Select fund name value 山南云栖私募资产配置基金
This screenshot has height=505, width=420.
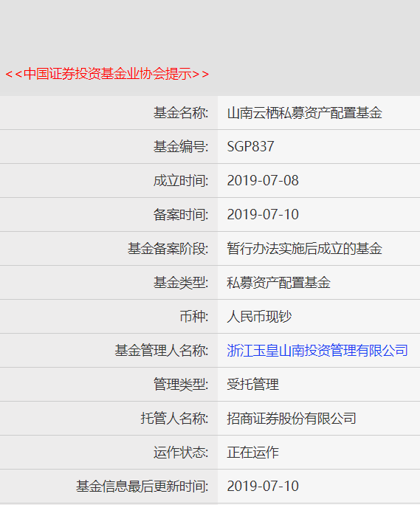pos(304,113)
